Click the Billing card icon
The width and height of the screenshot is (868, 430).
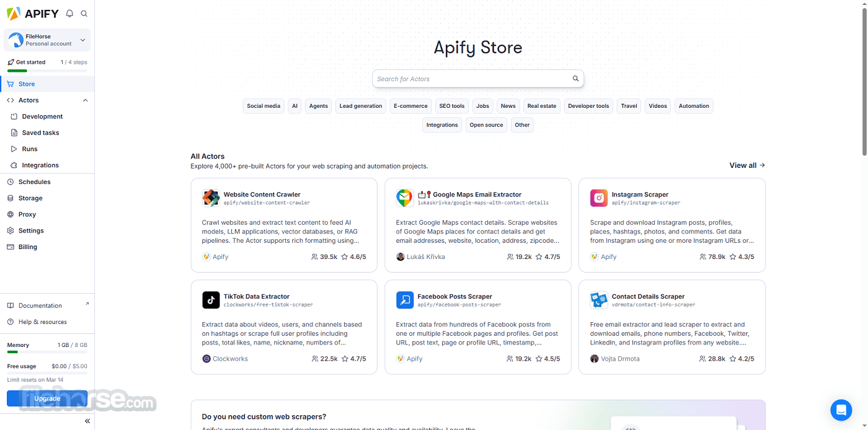point(11,247)
